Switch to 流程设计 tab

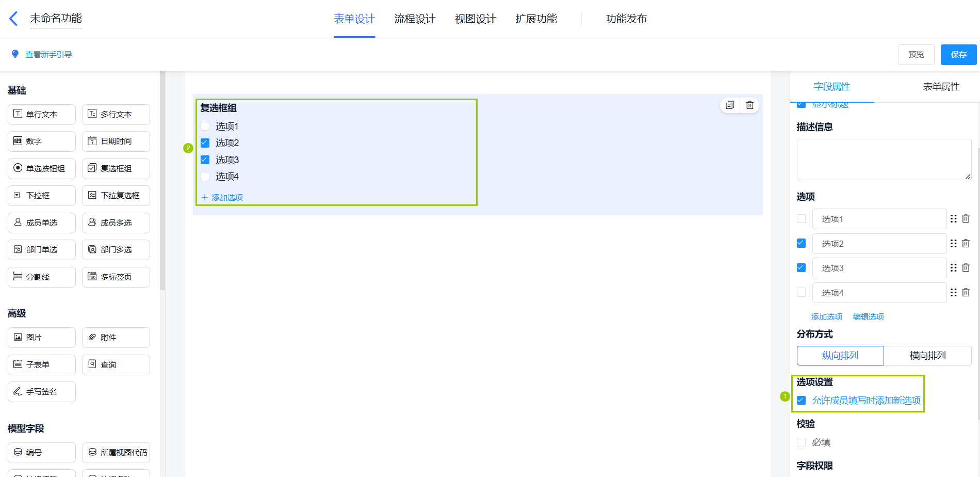(x=415, y=19)
